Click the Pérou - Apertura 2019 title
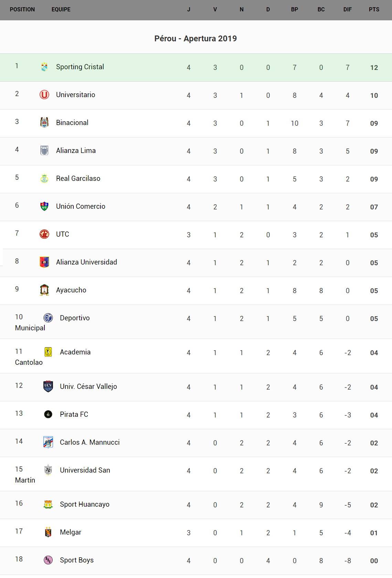 click(195, 39)
